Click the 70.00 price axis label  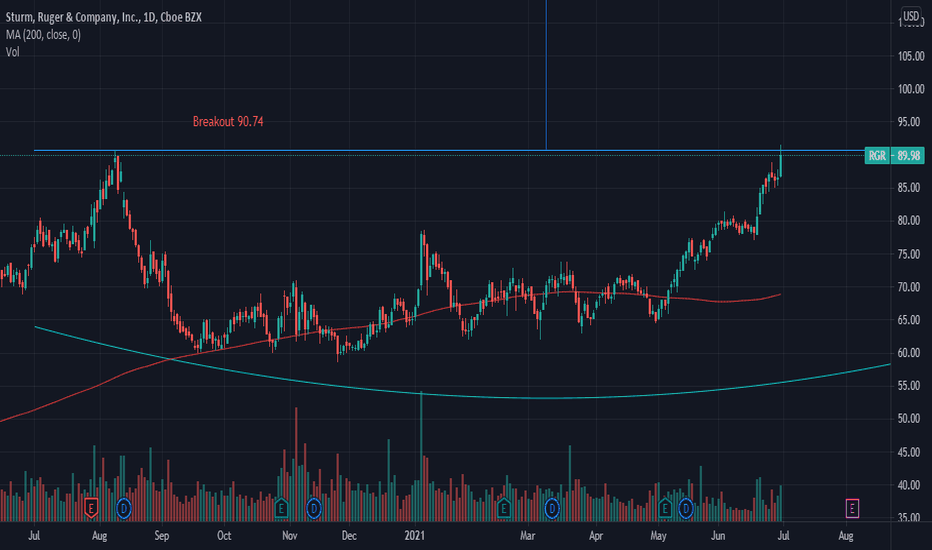pyautogui.click(x=911, y=287)
